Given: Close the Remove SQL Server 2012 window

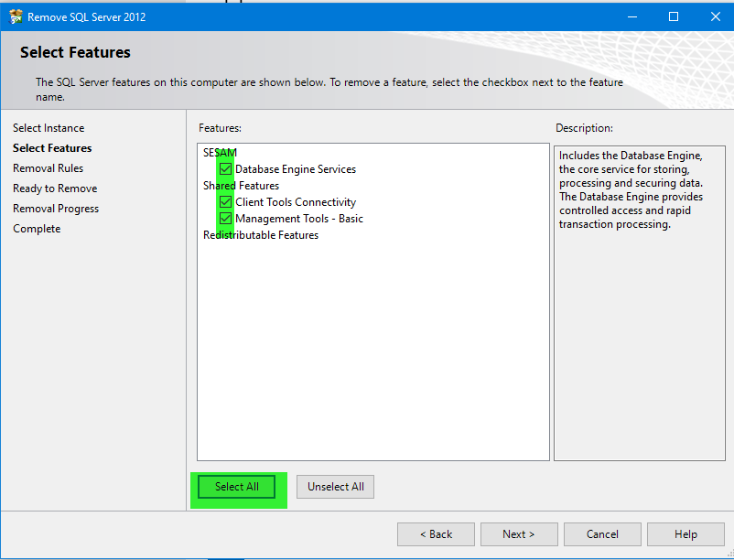Looking at the screenshot, I should click(716, 16).
